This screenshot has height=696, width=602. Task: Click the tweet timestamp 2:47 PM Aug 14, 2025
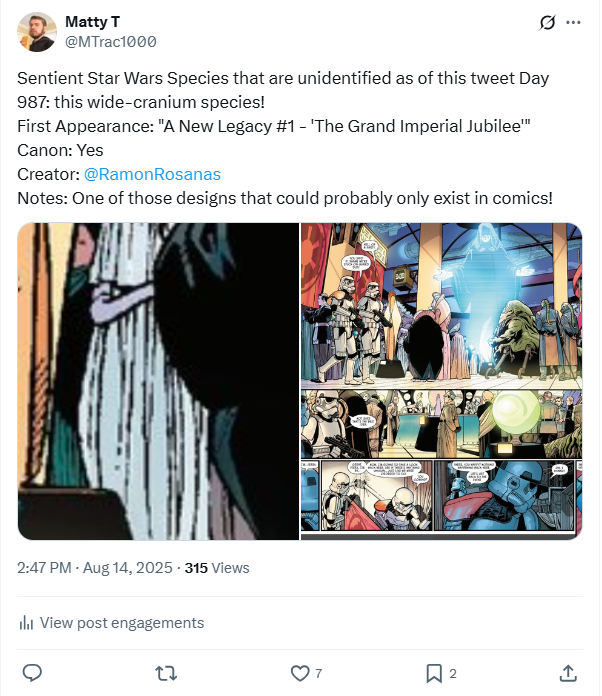coord(94,568)
